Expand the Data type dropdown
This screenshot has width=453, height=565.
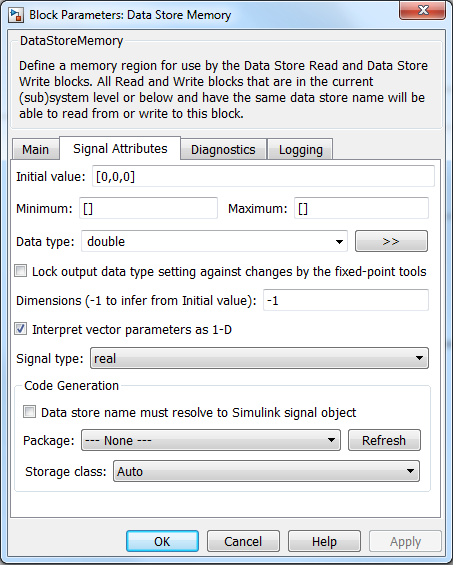click(x=214, y=241)
